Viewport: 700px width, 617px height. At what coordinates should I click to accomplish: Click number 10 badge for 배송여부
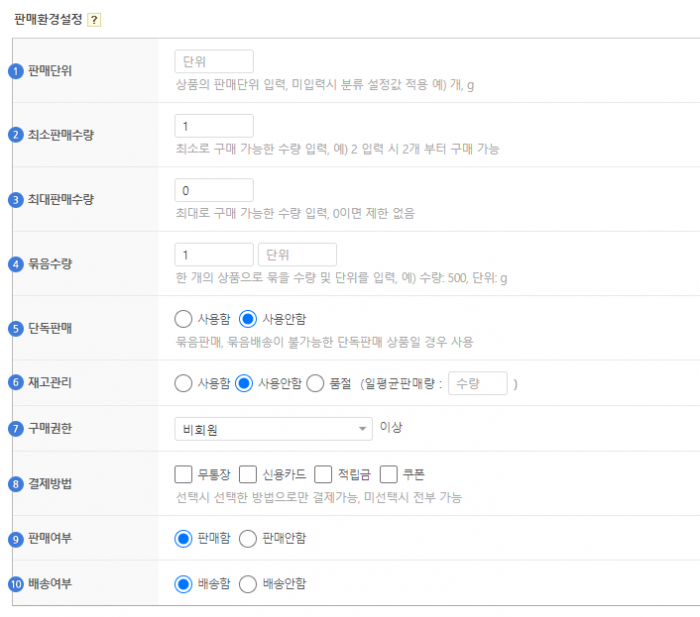pos(15,584)
